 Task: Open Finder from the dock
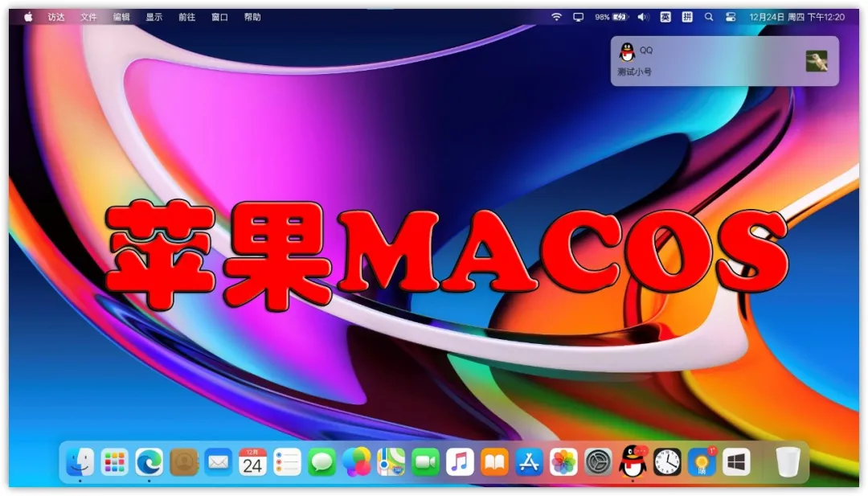coord(80,461)
